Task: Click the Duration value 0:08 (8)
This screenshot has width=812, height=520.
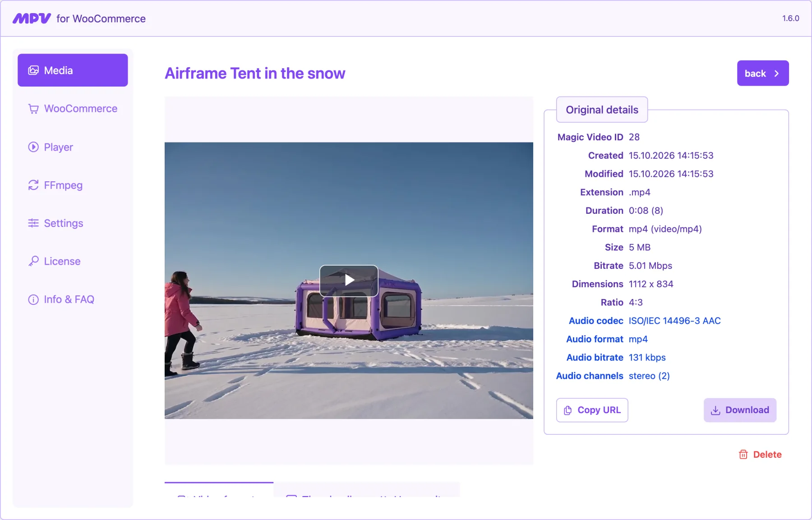Action: 646,211
